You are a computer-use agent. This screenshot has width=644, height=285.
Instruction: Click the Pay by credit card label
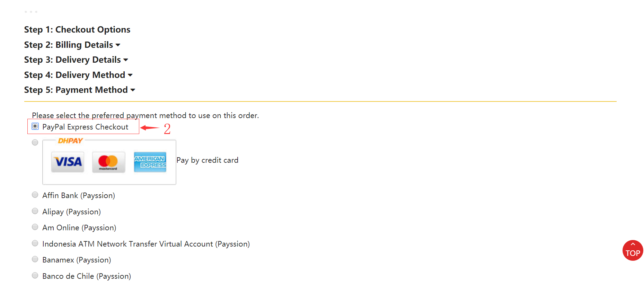(208, 160)
